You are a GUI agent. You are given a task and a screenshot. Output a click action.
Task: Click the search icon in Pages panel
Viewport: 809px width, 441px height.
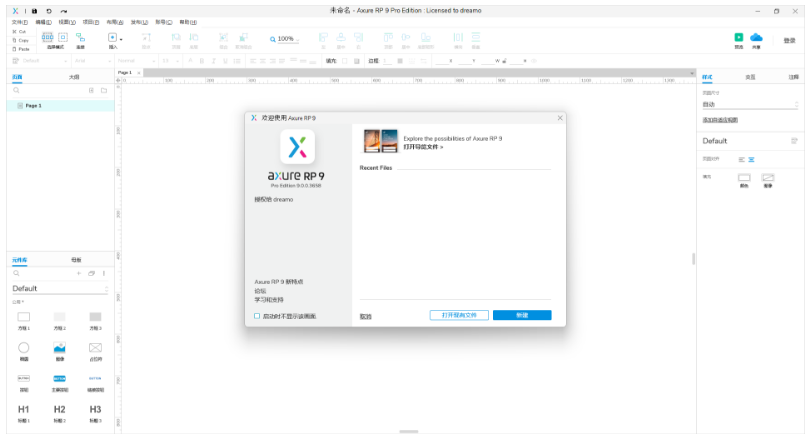[x=17, y=90]
